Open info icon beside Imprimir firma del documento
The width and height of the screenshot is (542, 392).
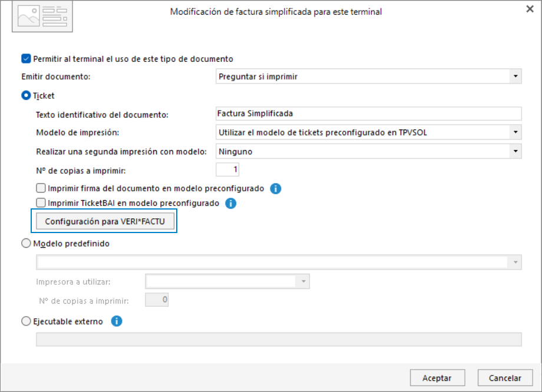pyautogui.click(x=276, y=188)
